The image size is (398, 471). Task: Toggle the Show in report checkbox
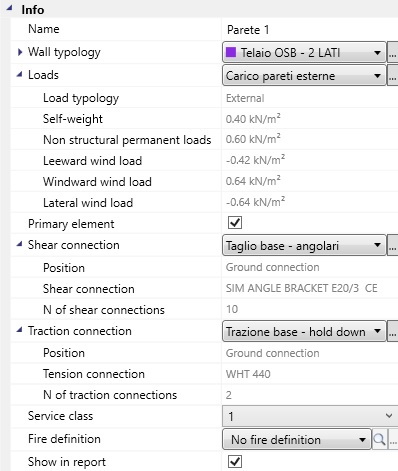pos(235,461)
